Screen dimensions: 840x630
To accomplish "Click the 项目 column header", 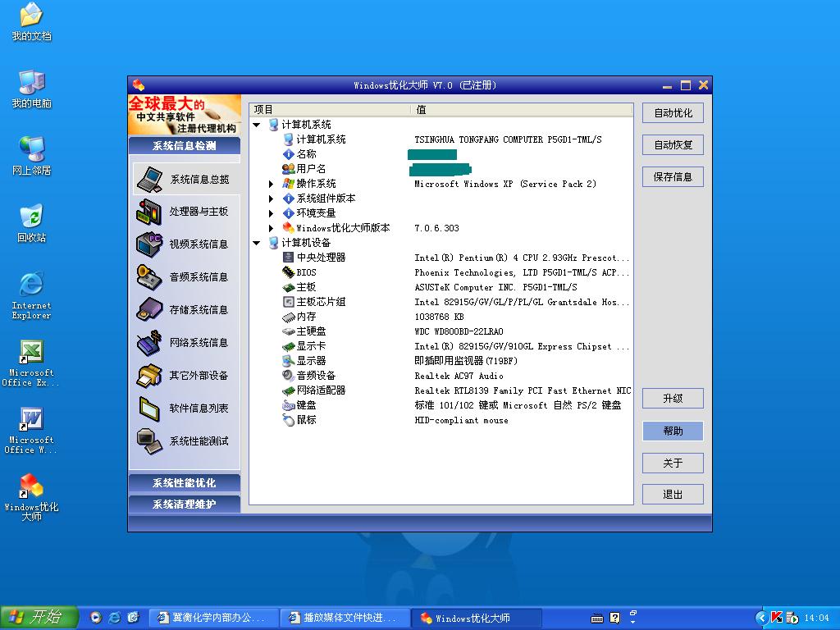I will [x=330, y=110].
